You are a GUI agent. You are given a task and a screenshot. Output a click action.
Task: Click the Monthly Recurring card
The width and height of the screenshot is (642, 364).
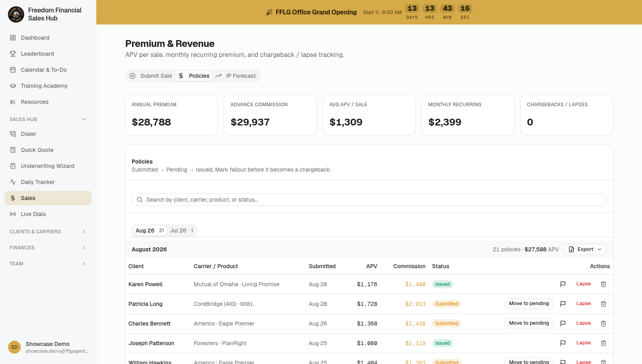click(x=468, y=115)
